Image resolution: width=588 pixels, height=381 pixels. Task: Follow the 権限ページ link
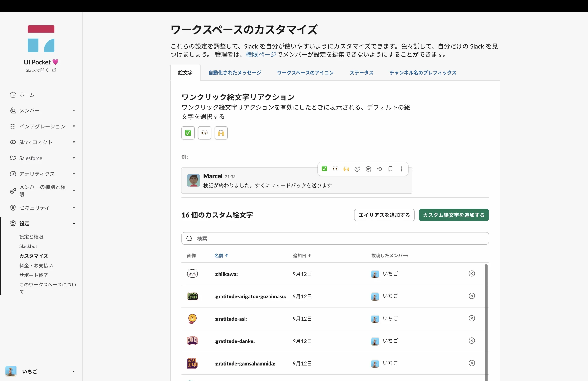[261, 55]
